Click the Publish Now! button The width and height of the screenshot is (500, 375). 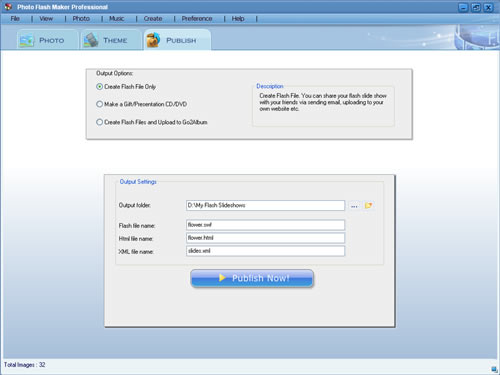(x=252, y=278)
